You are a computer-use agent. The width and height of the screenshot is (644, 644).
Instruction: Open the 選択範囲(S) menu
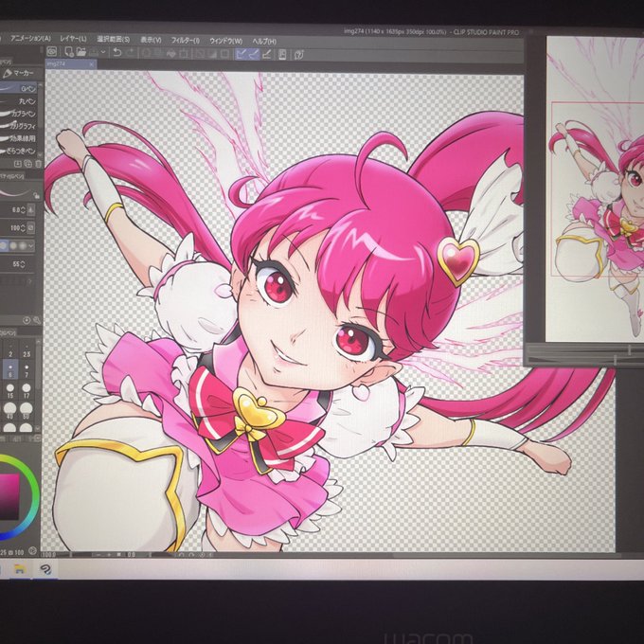click(113, 39)
